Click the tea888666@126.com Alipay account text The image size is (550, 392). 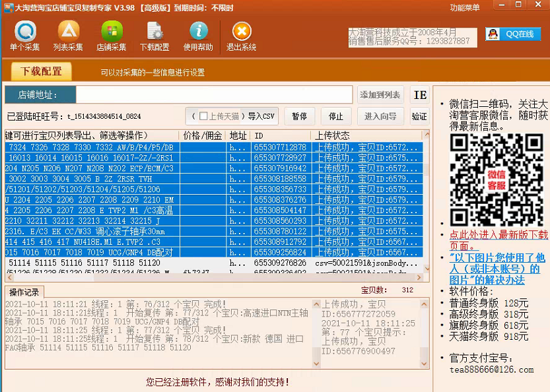tap(491, 370)
